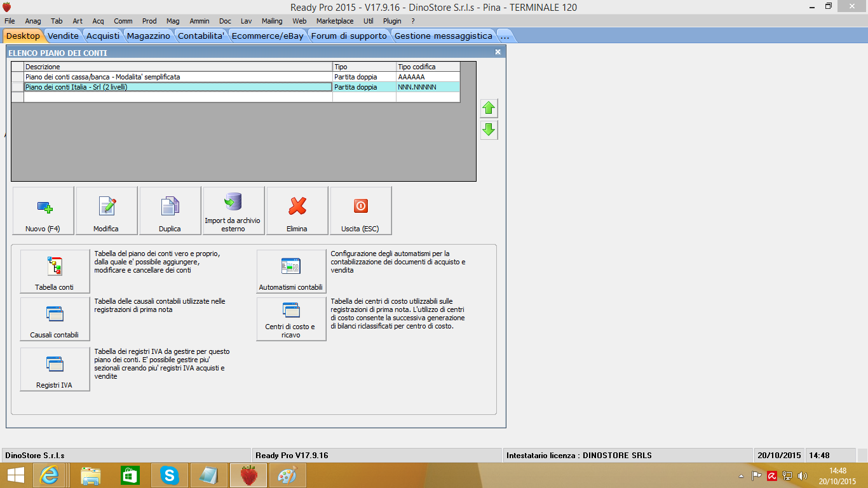This screenshot has width=868, height=488.
Task: Open the Web menu
Action: pos(299,21)
